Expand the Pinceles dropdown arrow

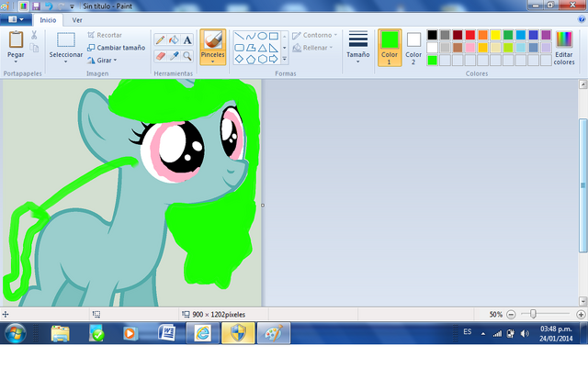(212, 61)
